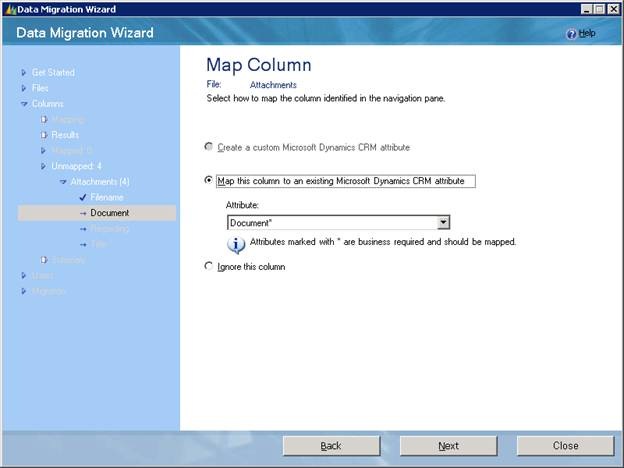
Task: Select 'Map this column to an existing' option
Action: tap(209, 181)
